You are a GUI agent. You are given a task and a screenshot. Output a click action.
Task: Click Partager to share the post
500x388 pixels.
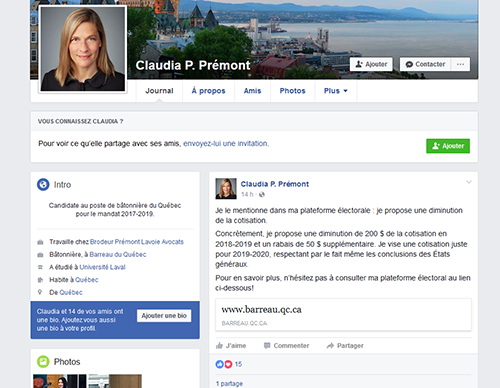click(x=345, y=346)
